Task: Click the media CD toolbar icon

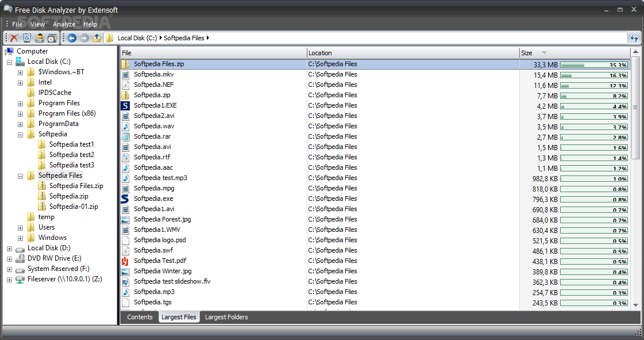Action: coord(52,38)
